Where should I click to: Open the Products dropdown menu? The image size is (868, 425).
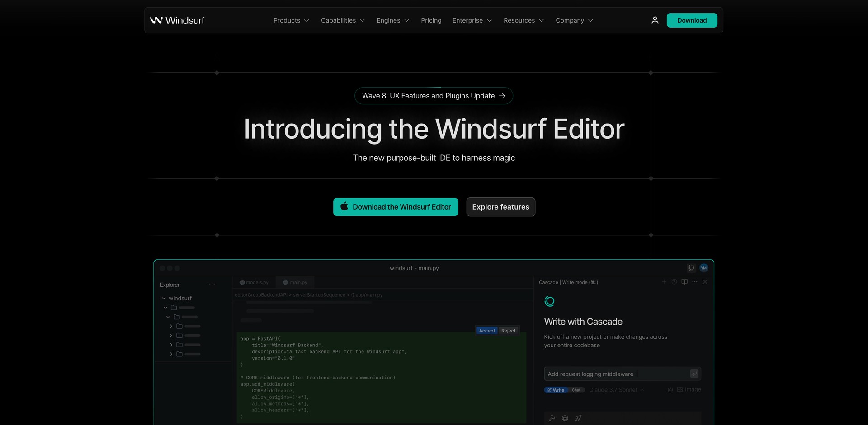click(x=291, y=20)
